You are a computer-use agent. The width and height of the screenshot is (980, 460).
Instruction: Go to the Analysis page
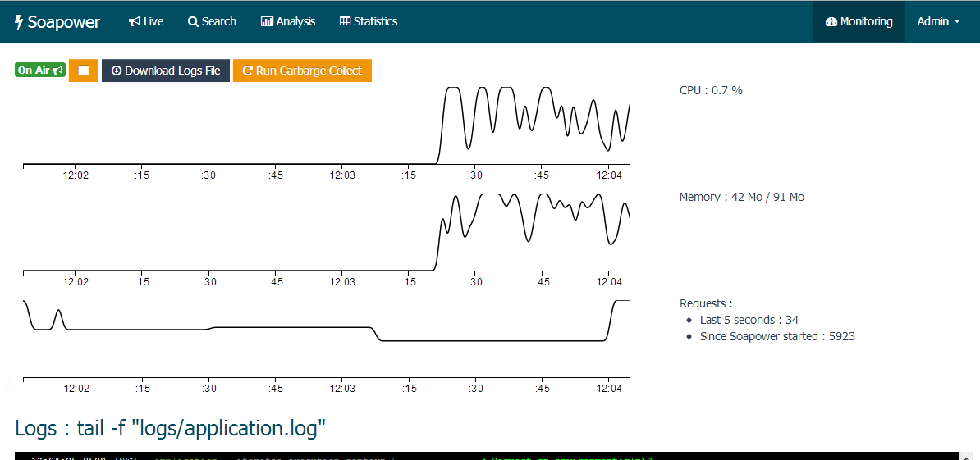(x=288, y=21)
